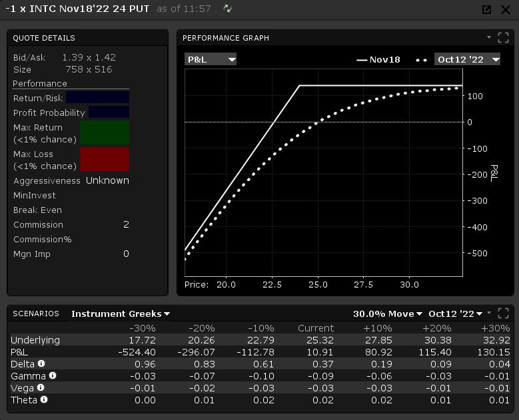Click the Underlying value 25.32
Image resolution: width=519 pixels, height=420 pixels.
pos(320,340)
